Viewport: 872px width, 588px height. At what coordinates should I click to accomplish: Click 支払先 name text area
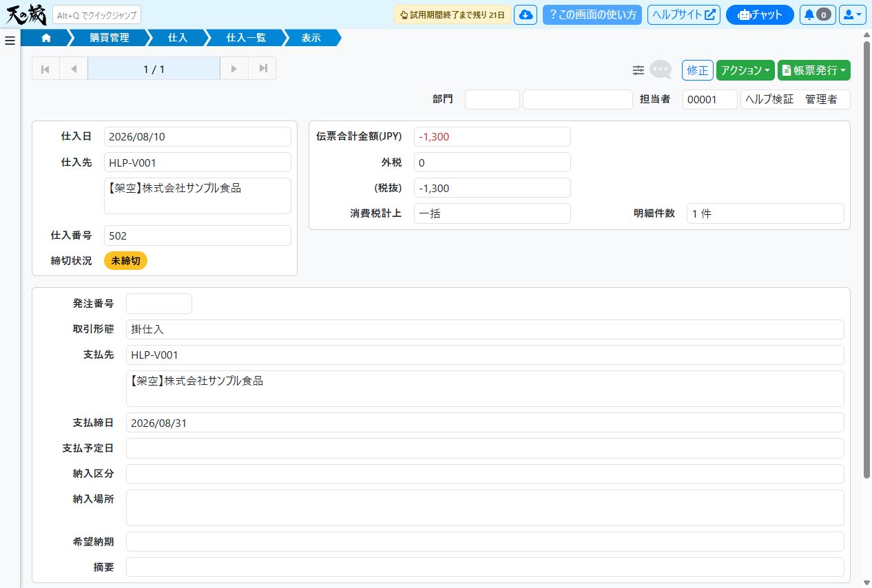coord(485,388)
